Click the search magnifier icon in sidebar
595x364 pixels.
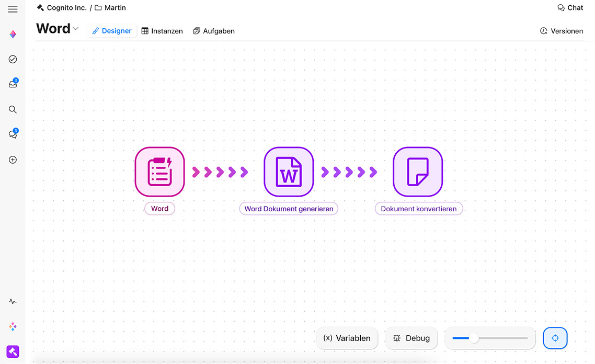point(13,110)
